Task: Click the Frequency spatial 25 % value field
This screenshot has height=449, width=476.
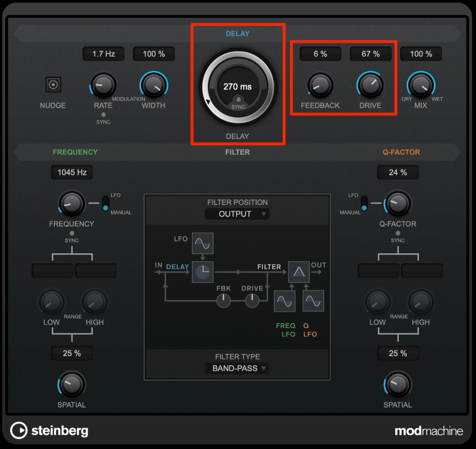Action: pos(72,353)
